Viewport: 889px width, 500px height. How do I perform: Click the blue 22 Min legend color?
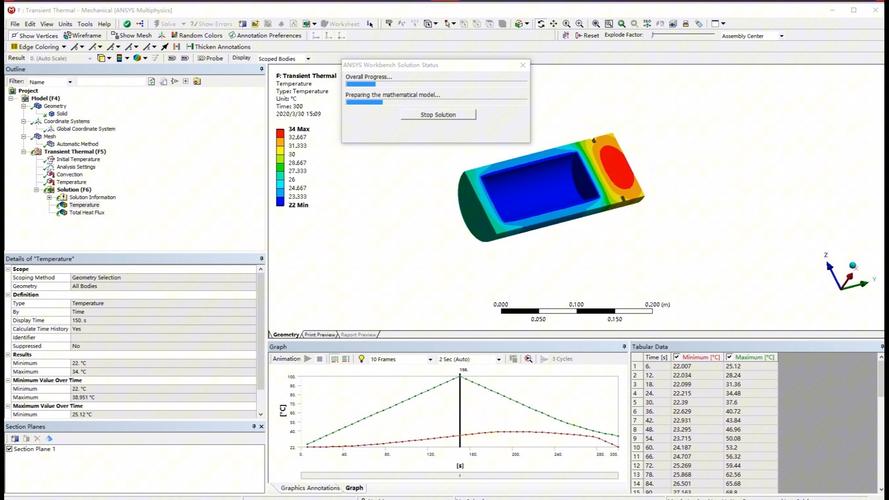point(280,201)
